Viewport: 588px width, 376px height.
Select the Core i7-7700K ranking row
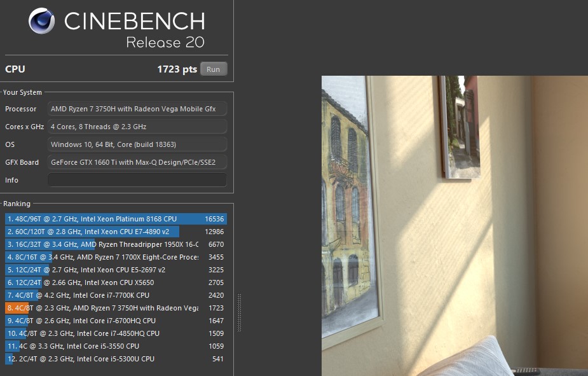click(x=116, y=295)
